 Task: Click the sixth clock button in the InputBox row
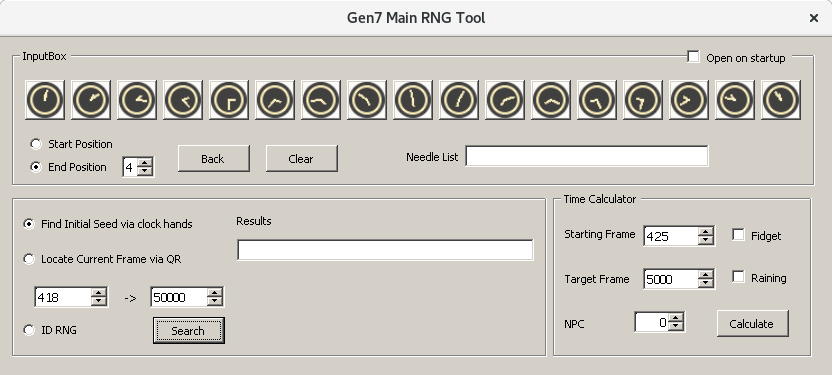coord(275,100)
